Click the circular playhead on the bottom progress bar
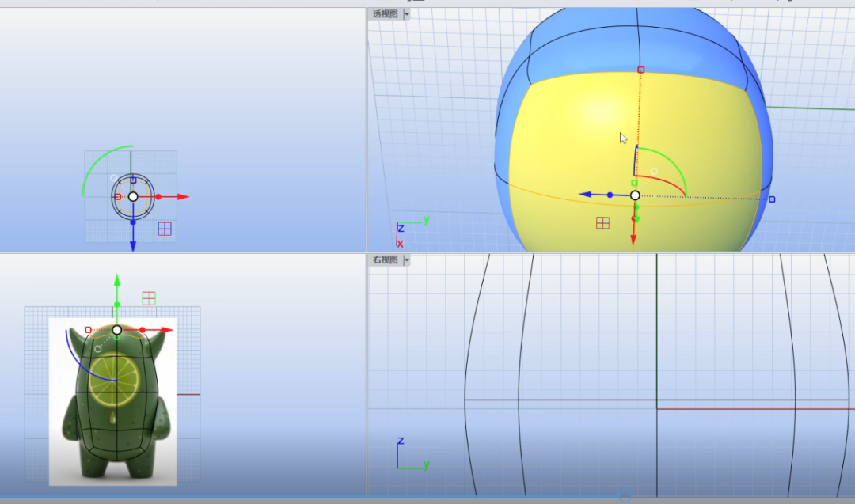The height and width of the screenshot is (504, 855). coord(625,496)
